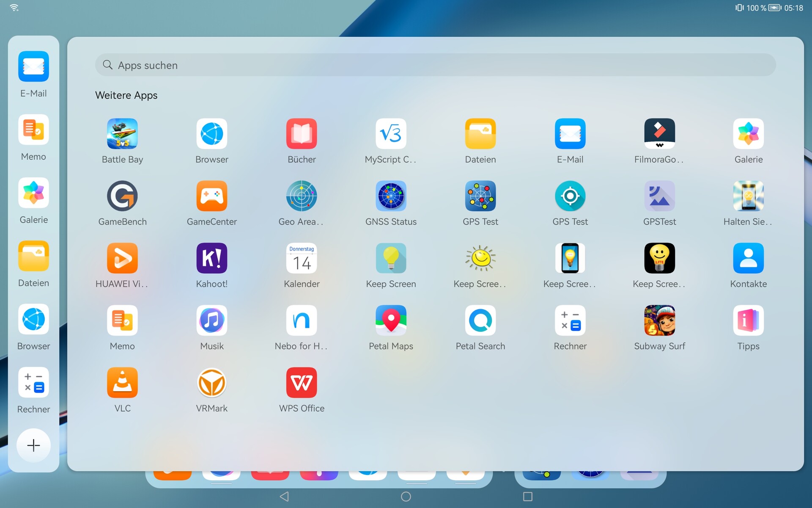Open the Battle Bay game
The width and height of the screenshot is (812, 508).
122,134
